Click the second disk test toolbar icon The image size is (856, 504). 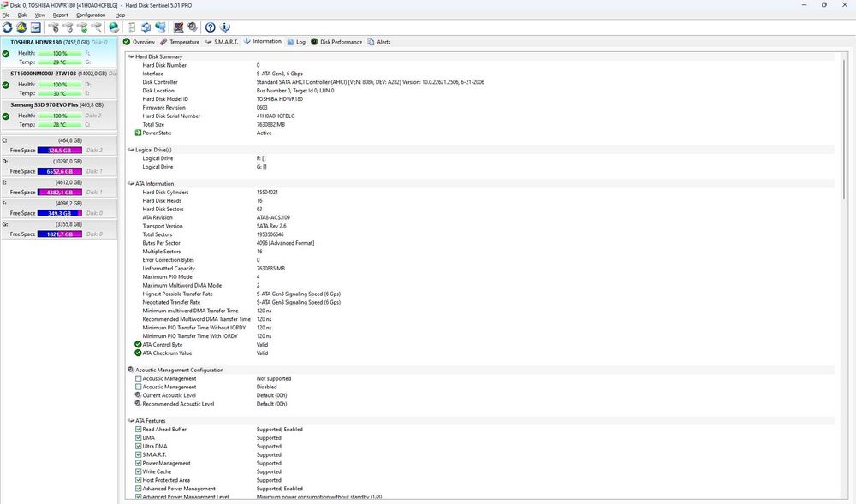pos(68,27)
